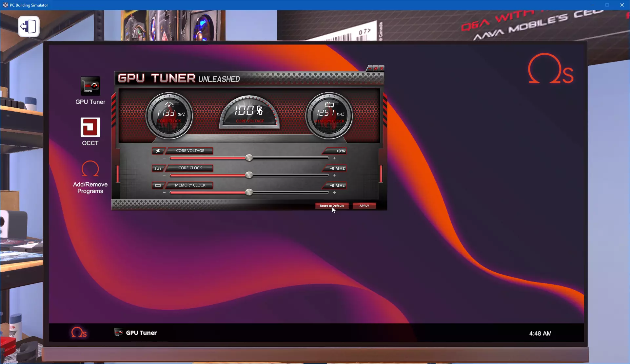The image size is (630, 364).
Task: Close the GPU Tuner Unleashed window
Action: (382, 68)
